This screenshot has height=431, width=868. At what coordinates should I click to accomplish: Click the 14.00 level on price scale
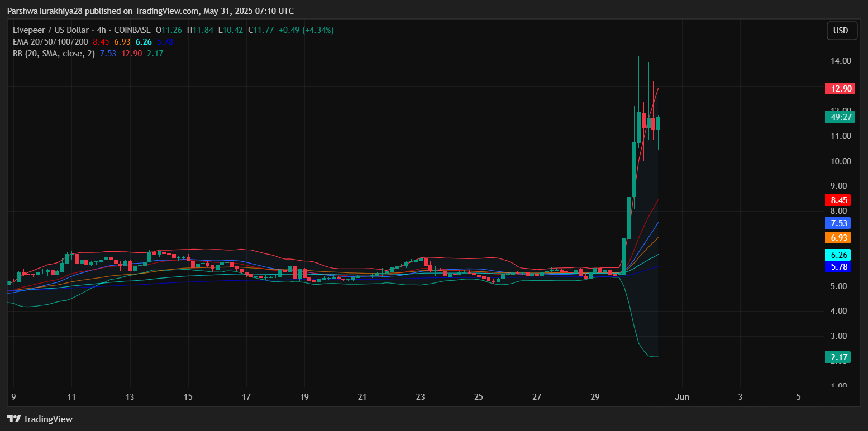(x=840, y=61)
